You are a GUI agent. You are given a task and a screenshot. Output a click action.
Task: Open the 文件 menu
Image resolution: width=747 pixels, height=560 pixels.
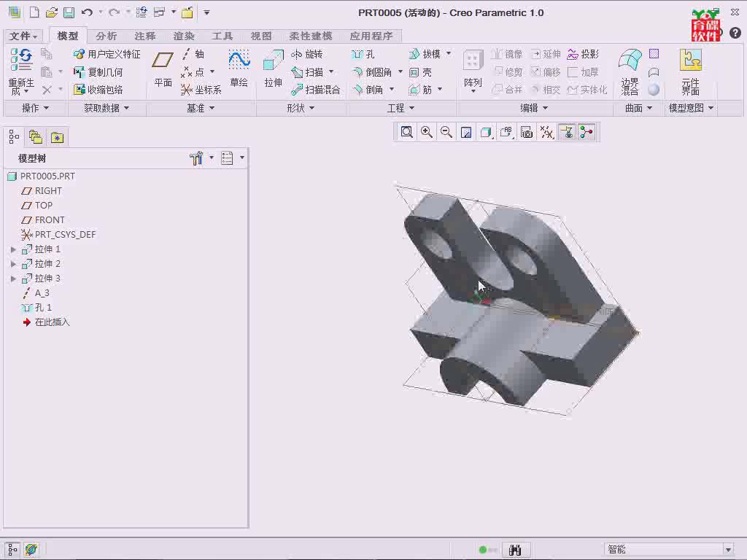coord(23,36)
